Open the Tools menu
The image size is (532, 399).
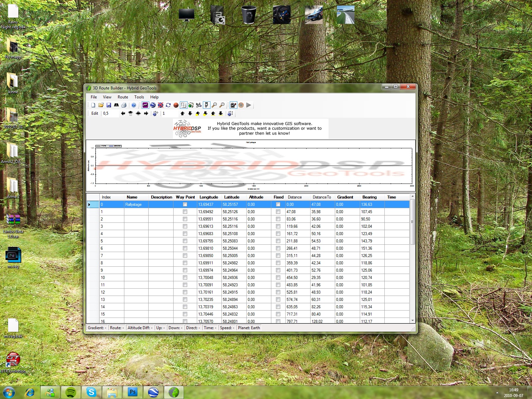[x=139, y=97]
